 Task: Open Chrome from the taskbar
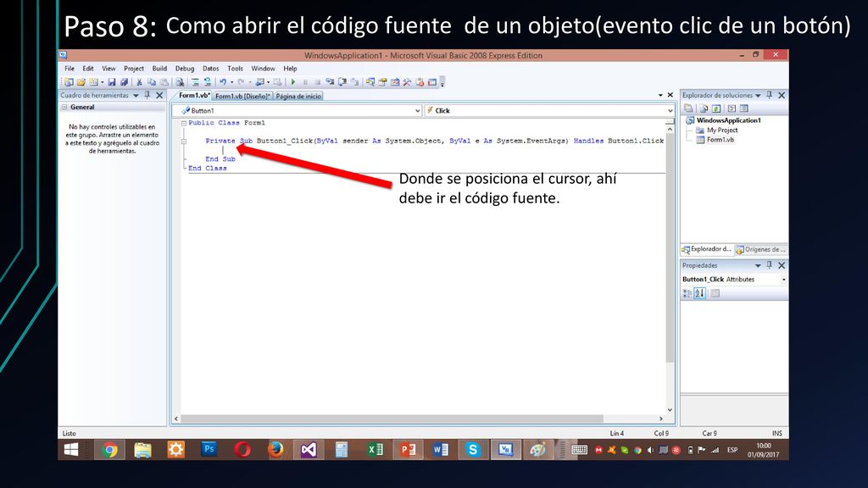109,449
